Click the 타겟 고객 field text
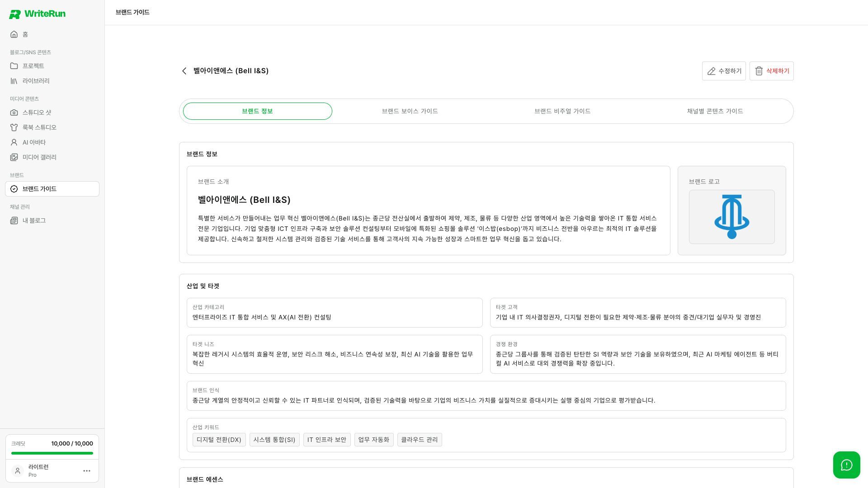Screen dimensions: 868x488 [x=628, y=317]
